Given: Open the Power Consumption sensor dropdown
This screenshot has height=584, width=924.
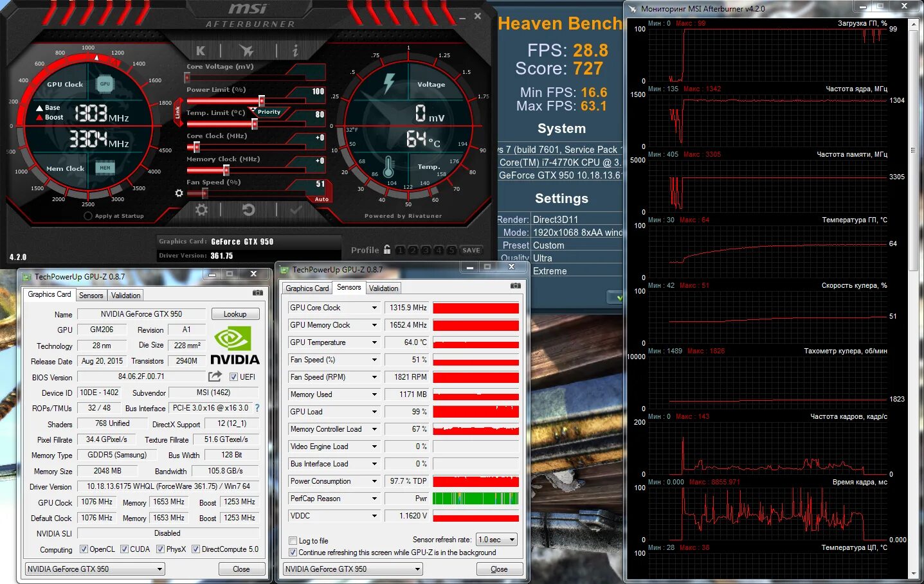Looking at the screenshot, I should [x=374, y=481].
